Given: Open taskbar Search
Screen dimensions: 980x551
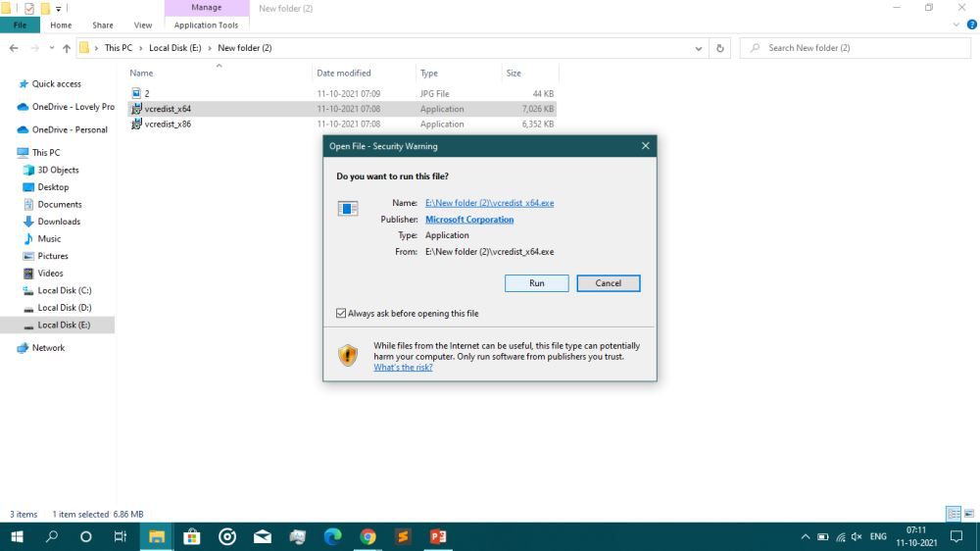Looking at the screenshot, I should 52,536.
